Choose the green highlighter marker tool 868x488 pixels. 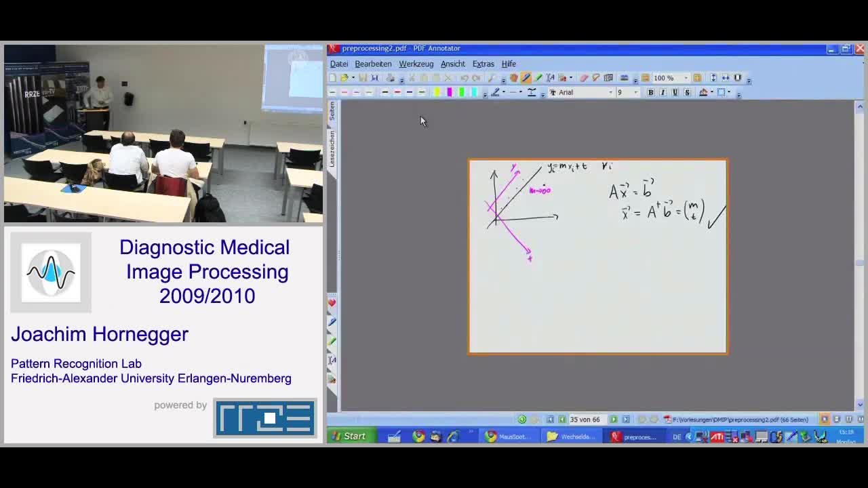click(x=538, y=78)
